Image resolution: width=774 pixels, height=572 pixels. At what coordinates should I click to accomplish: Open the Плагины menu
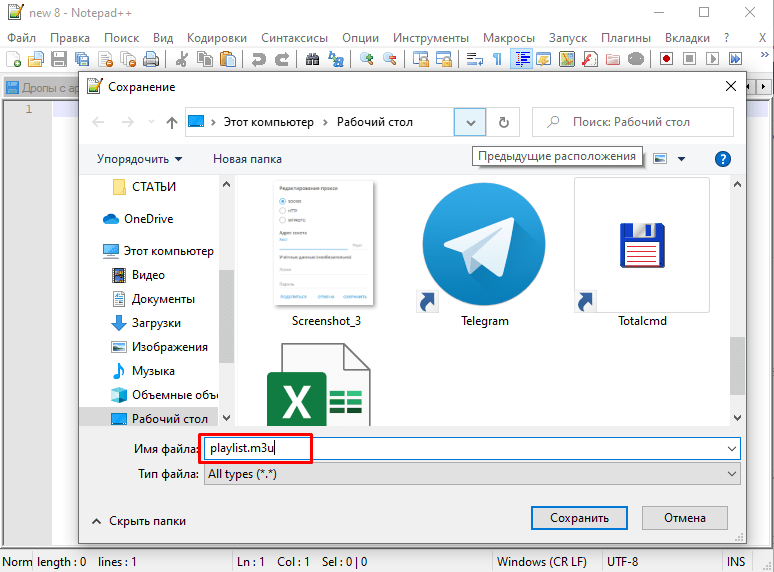click(625, 38)
